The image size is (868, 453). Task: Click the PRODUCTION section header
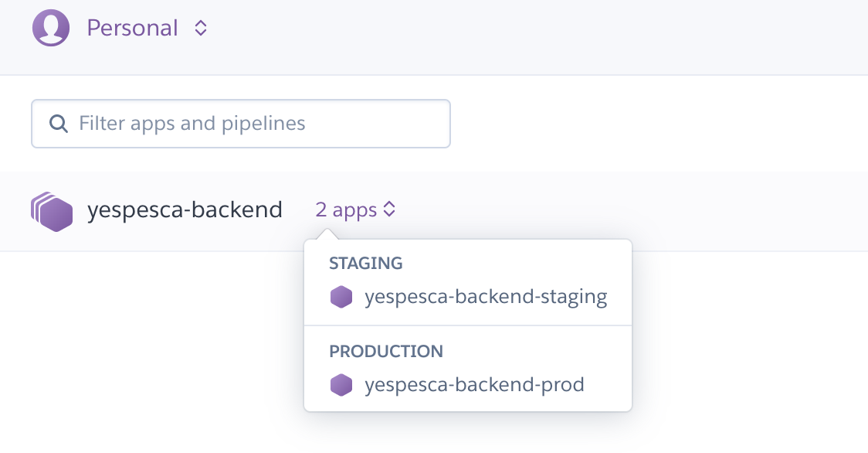[x=386, y=351]
